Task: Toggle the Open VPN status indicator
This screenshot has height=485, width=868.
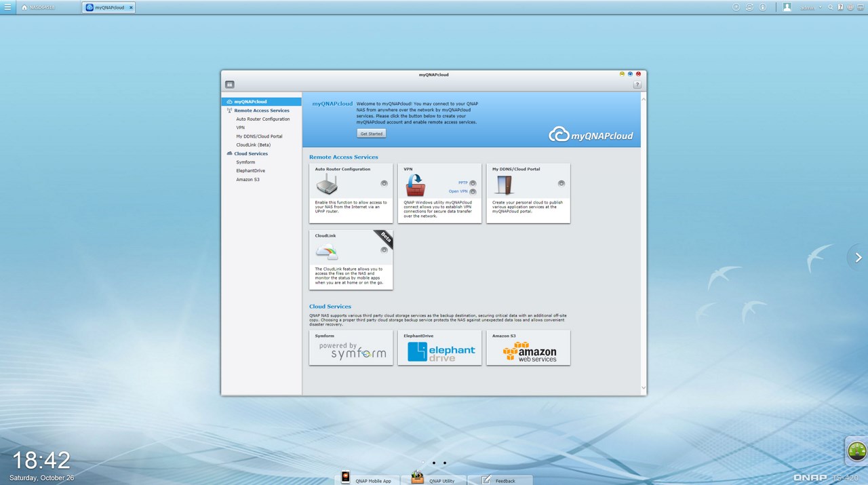Action: tap(473, 192)
